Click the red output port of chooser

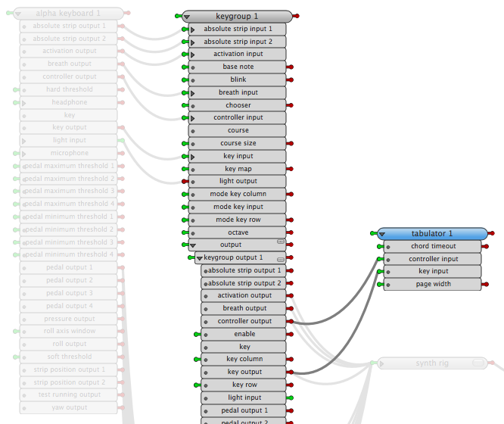point(290,105)
